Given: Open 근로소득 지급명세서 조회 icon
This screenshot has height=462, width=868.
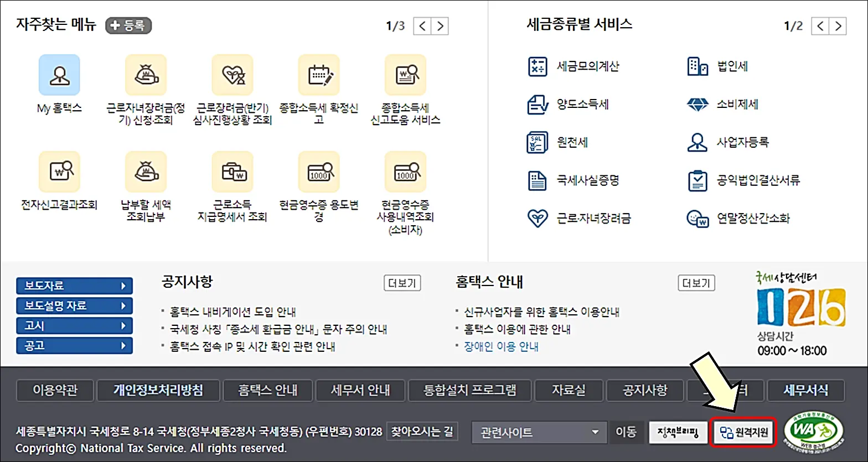Looking at the screenshot, I should click(x=232, y=172).
